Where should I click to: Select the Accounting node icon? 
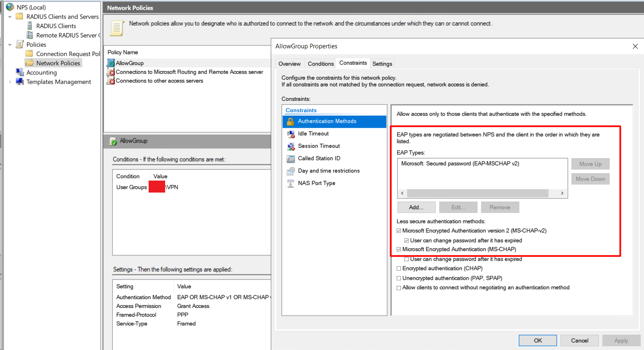[x=20, y=72]
